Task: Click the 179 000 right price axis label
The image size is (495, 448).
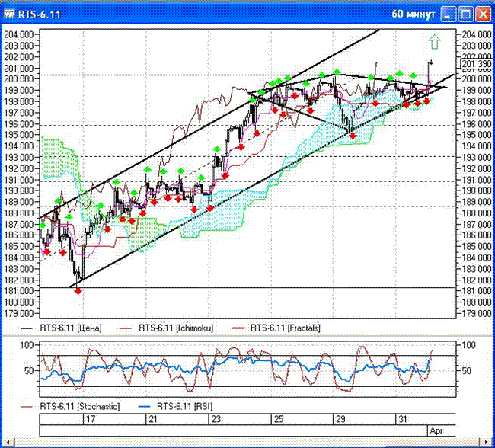Action: point(477,313)
